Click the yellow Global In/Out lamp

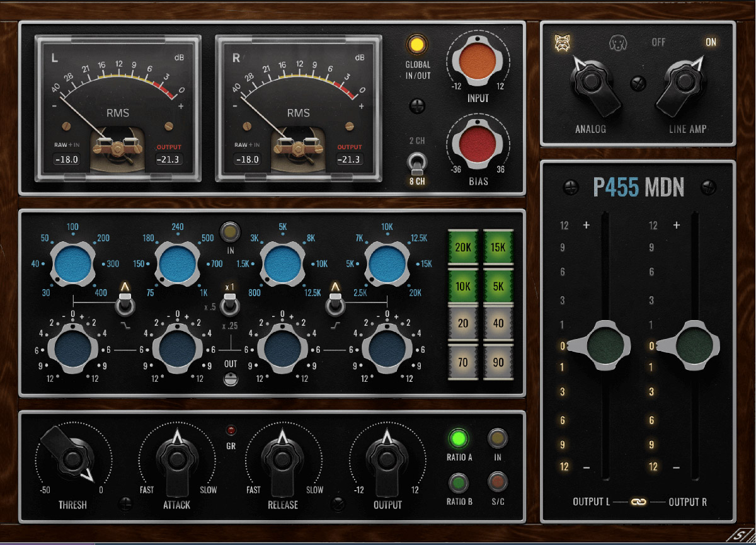click(416, 45)
